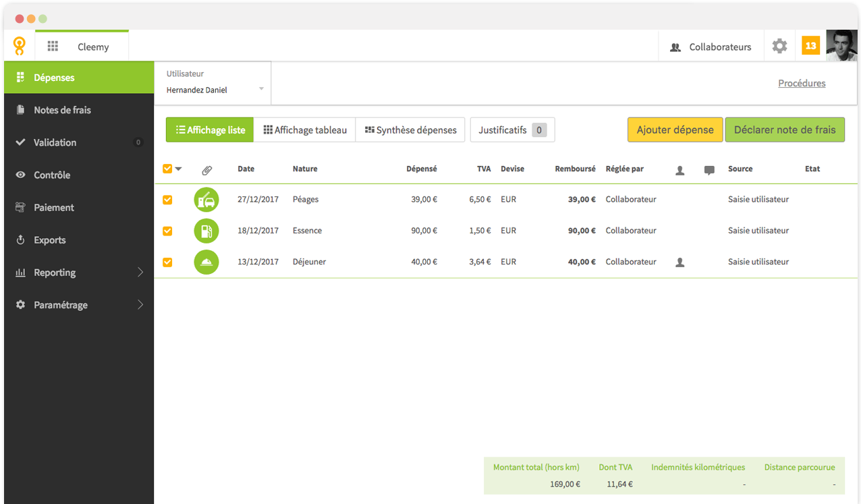Image resolution: width=861 pixels, height=504 pixels.
Task: Open Dépenses in the sidebar
Action: click(x=79, y=78)
